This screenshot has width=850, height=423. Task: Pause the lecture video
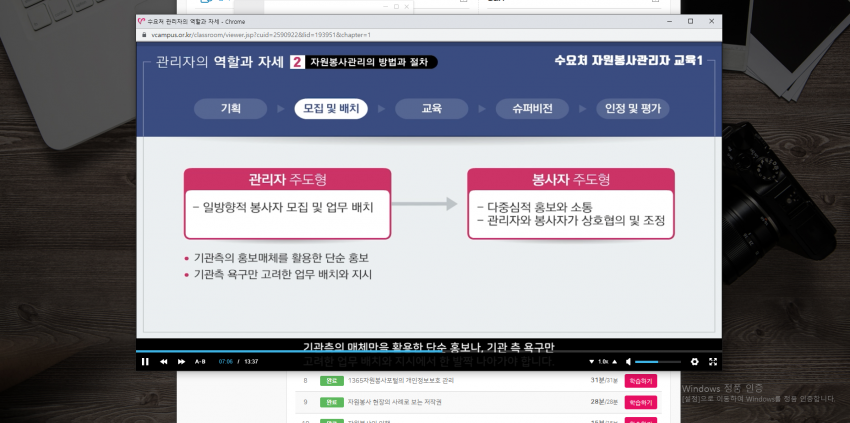coord(145,361)
